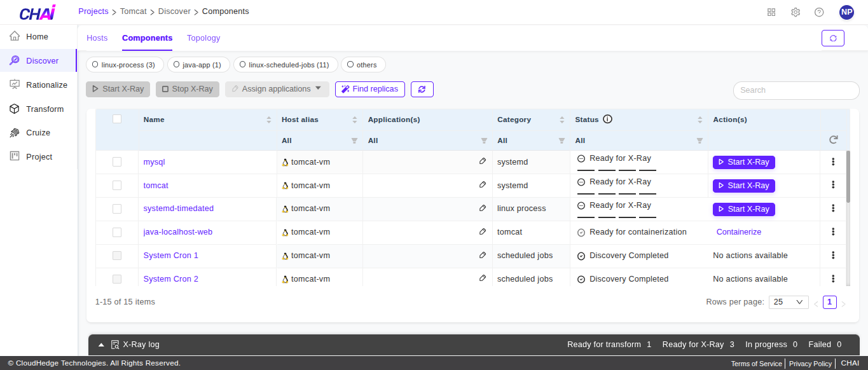Sort by Name column
This screenshot has width=868, height=370.
(268, 120)
